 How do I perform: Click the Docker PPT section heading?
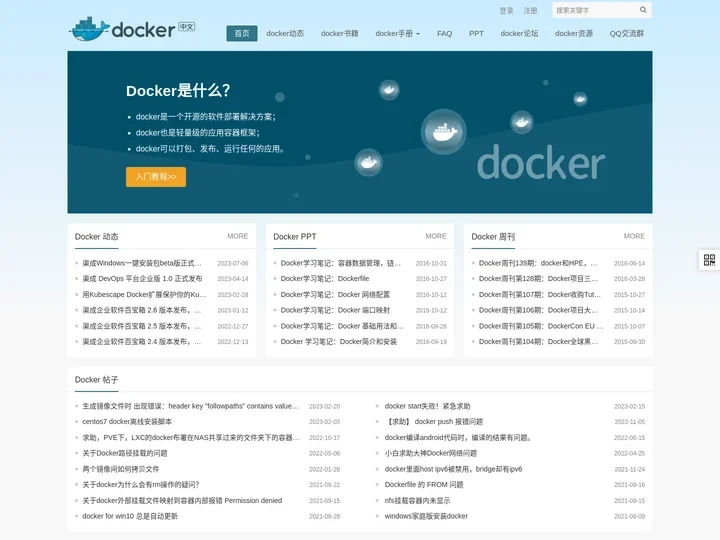pos(295,236)
